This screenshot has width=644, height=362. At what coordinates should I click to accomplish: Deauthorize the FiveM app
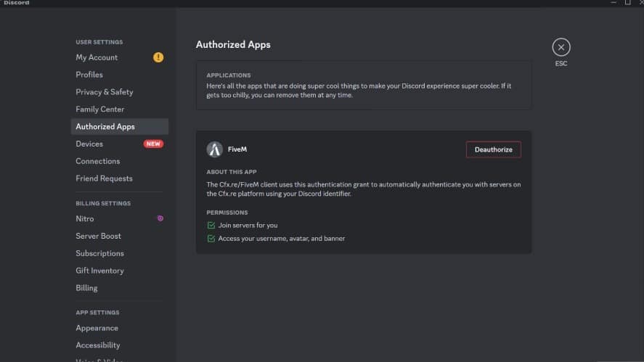click(x=493, y=149)
